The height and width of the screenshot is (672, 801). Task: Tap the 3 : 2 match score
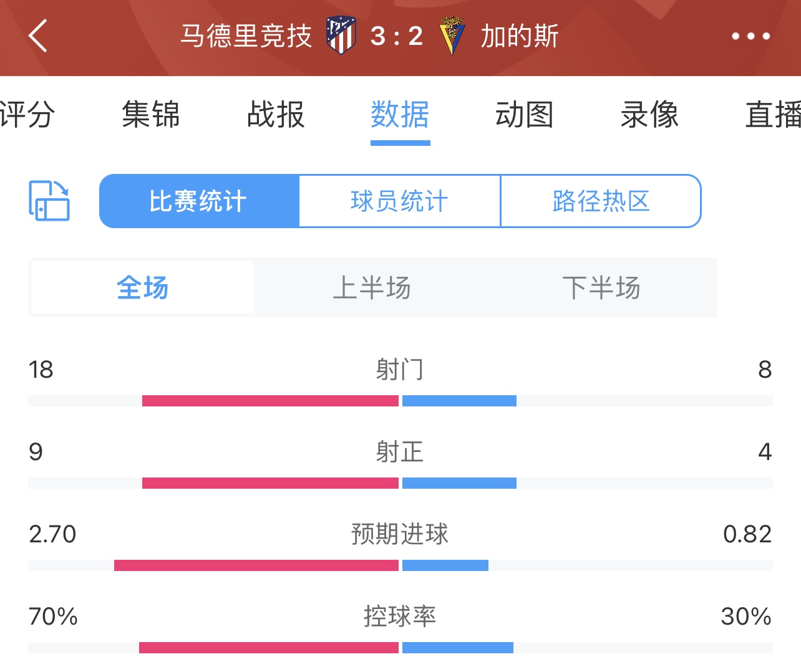(x=397, y=36)
